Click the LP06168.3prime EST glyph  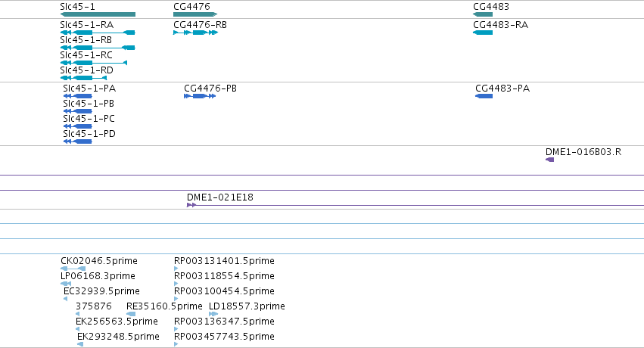tap(66, 284)
